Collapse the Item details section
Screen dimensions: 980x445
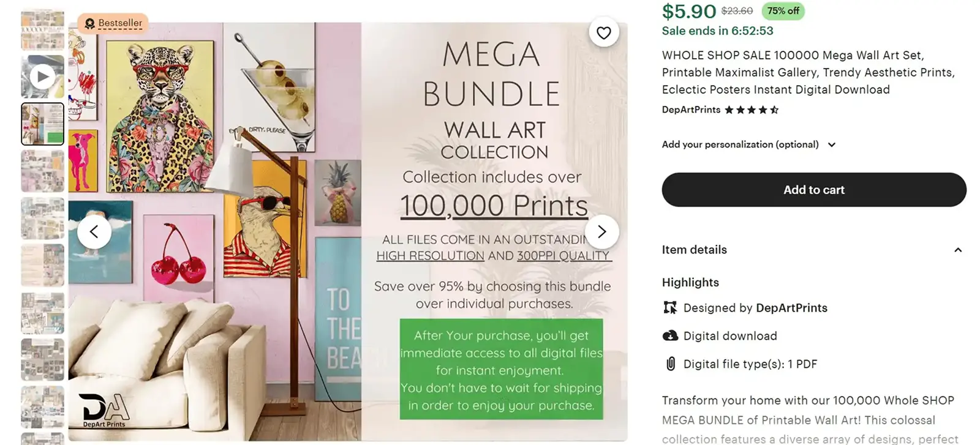pos(958,250)
